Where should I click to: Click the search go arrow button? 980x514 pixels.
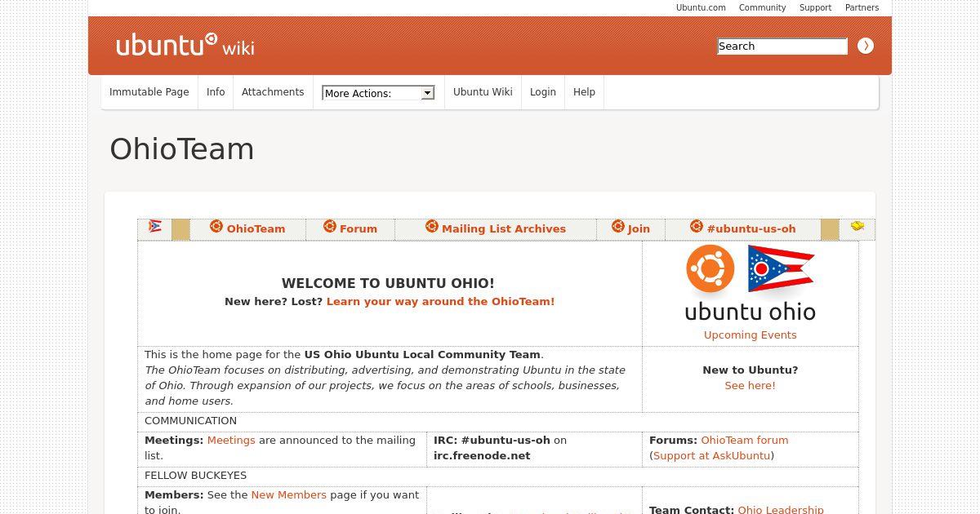(866, 47)
